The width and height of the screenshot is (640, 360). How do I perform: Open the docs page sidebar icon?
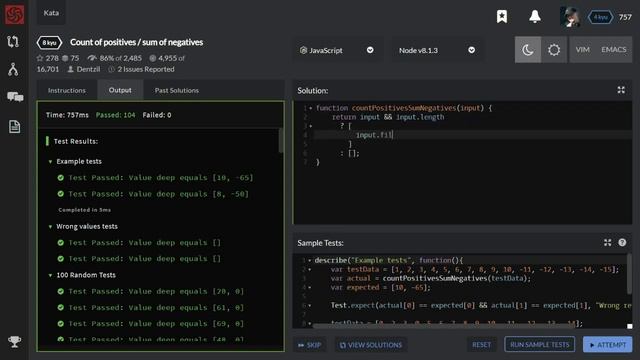tap(14, 127)
